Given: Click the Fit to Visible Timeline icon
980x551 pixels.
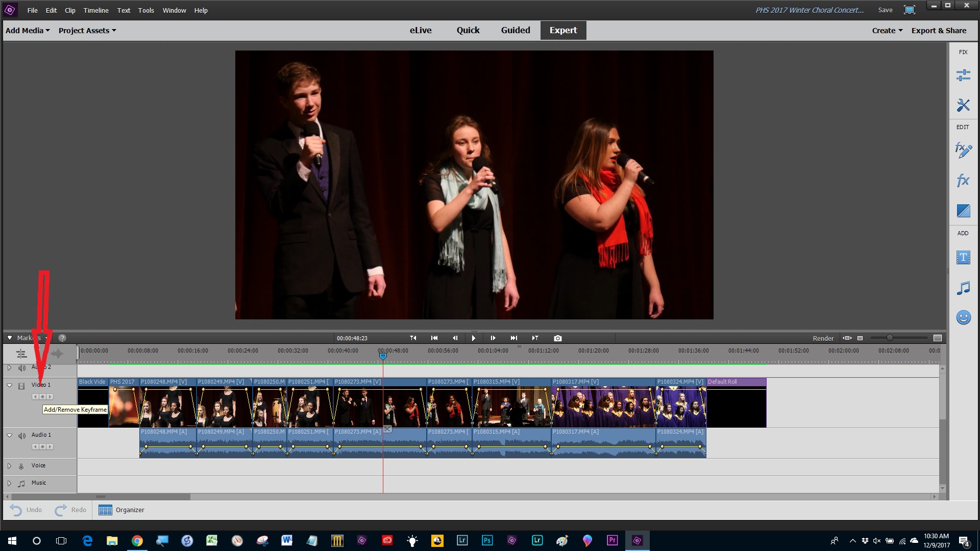Looking at the screenshot, I should click(847, 338).
